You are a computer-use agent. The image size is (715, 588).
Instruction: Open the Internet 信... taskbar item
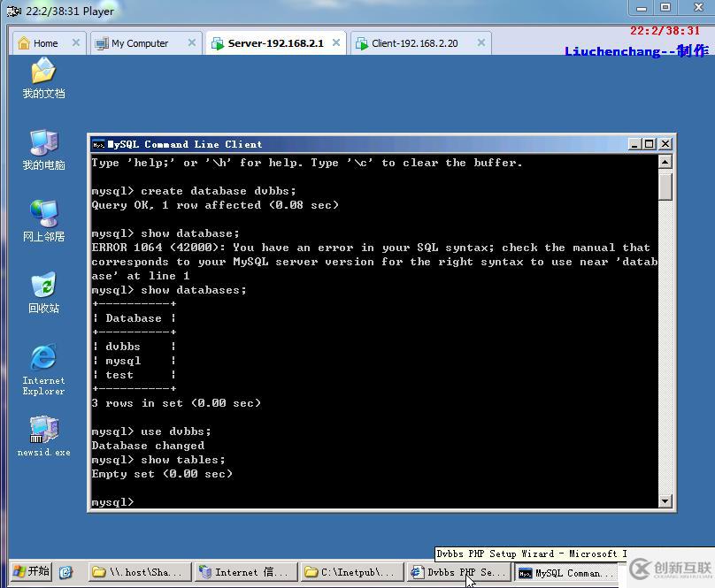(246, 572)
